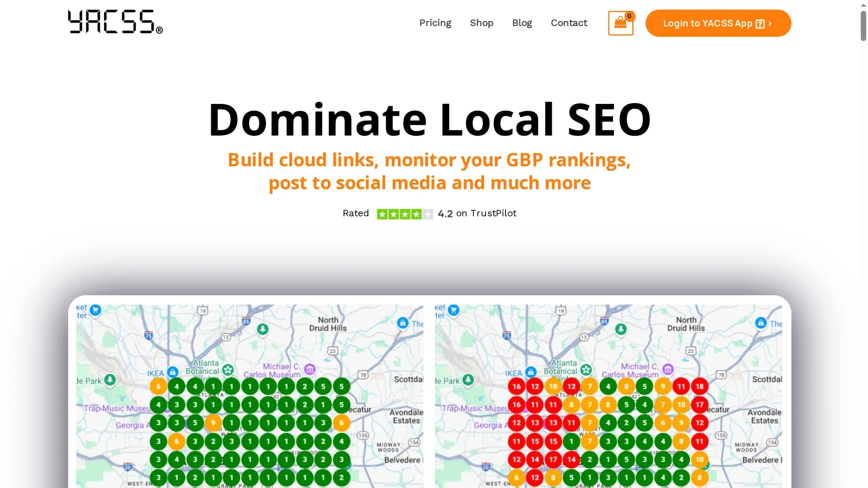Click the YACSS logo
Viewport: 868px width, 488px height.
click(x=115, y=22)
